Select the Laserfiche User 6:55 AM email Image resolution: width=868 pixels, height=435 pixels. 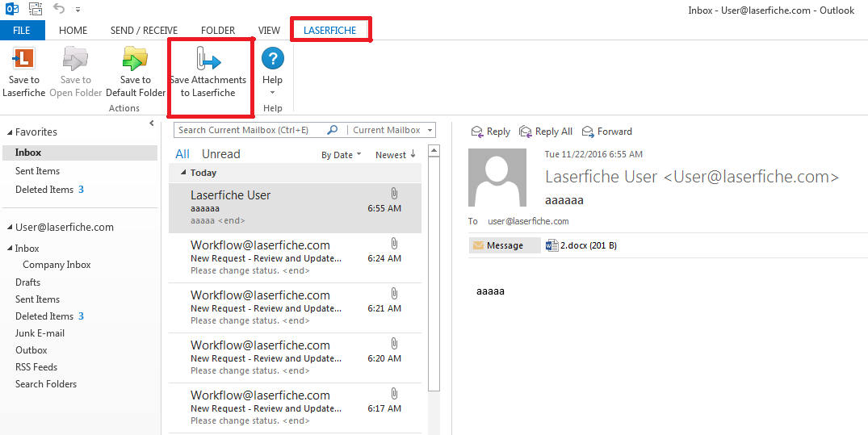tap(295, 208)
